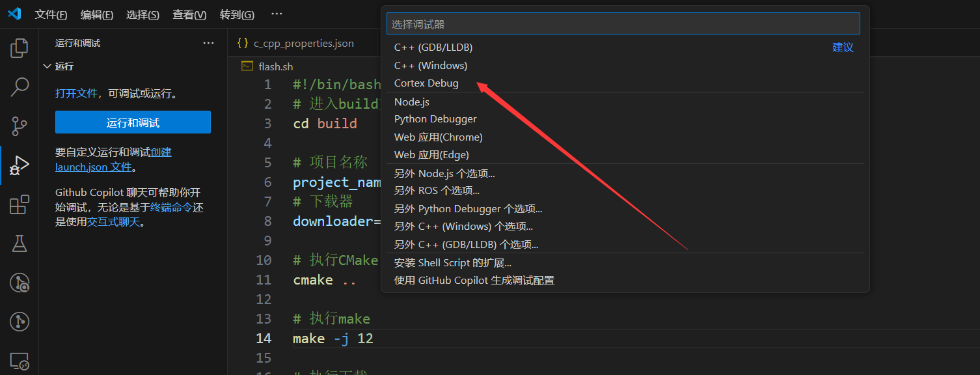The height and width of the screenshot is (375, 980).
Task: Switch to c_cpp_properties.json tab
Action: (x=303, y=44)
